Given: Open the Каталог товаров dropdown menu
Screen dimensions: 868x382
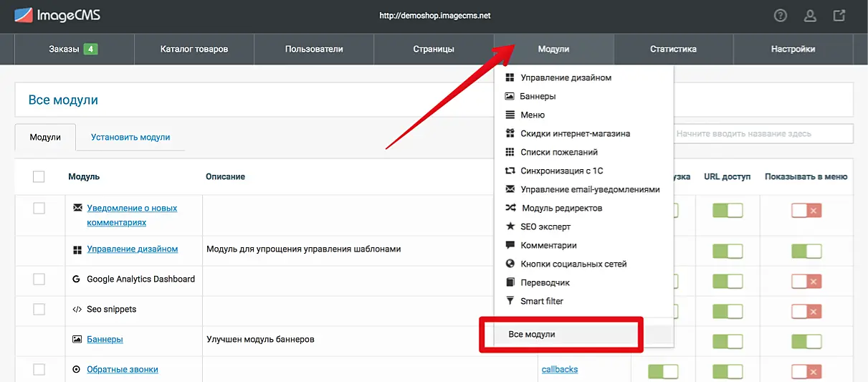Looking at the screenshot, I should 194,49.
